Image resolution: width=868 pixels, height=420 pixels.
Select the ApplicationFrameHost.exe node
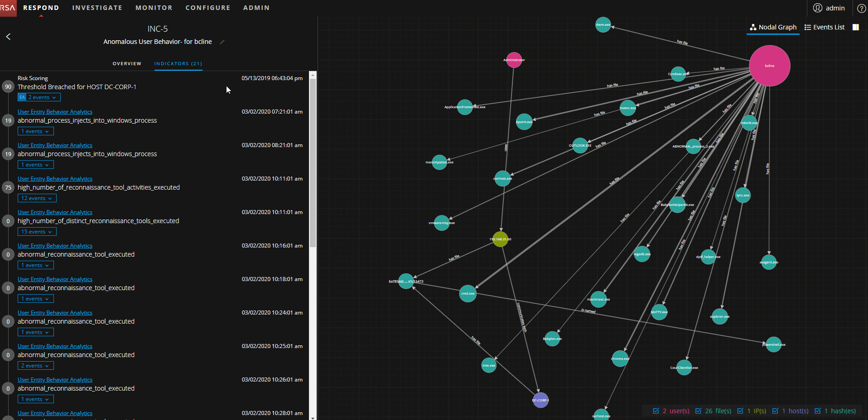465,107
